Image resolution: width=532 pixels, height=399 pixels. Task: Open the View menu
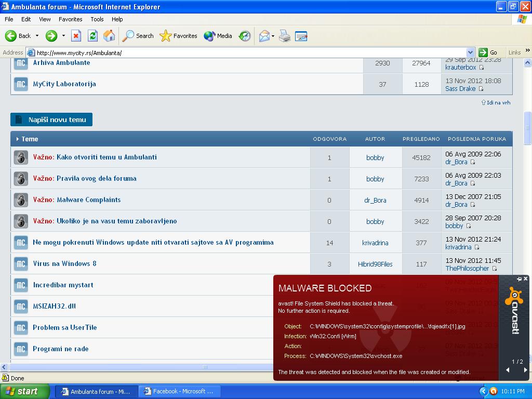tap(45, 19)
